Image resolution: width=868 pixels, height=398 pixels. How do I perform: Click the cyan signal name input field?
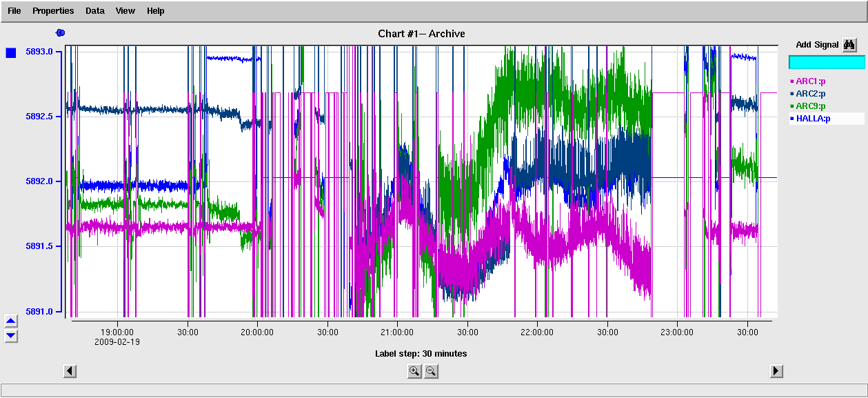[827, 62]
